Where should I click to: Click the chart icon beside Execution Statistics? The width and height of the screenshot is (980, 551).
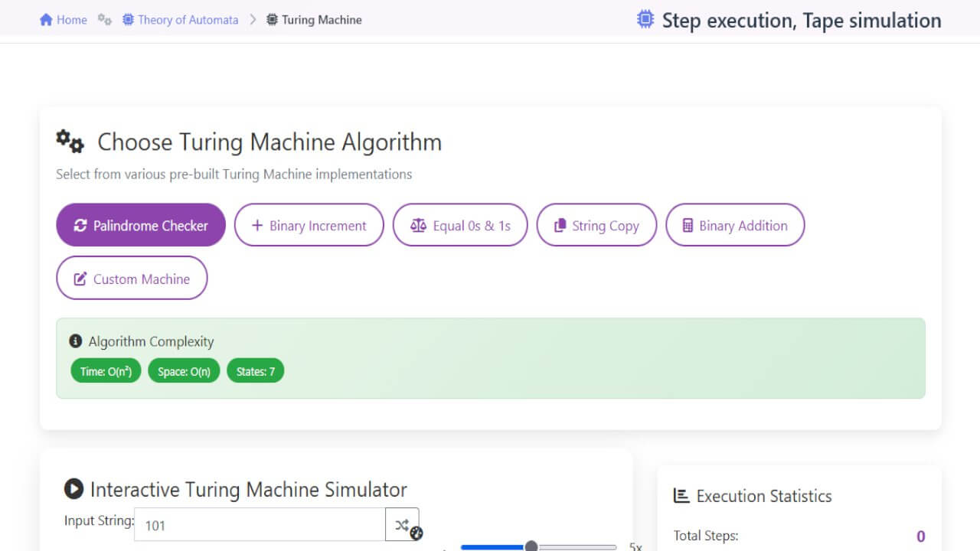click(x=681, y=496)
